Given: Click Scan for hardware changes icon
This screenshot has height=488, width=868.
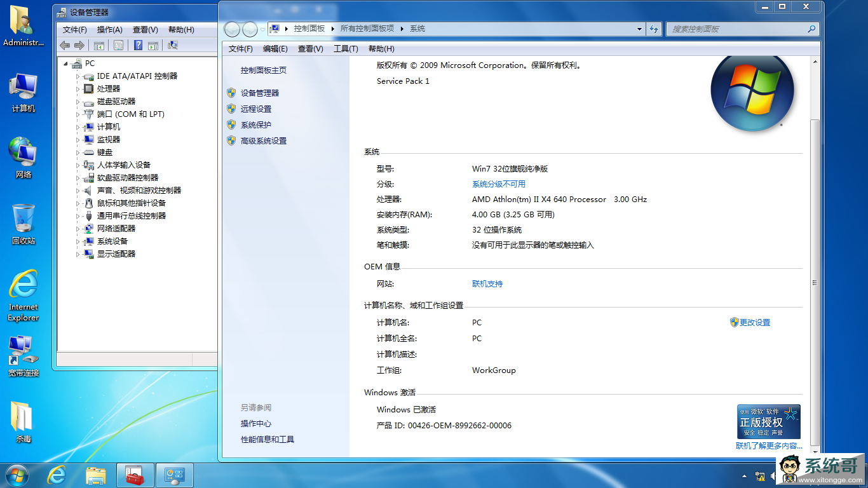Looking at the screenshot, I should click(x=172, y=45).
